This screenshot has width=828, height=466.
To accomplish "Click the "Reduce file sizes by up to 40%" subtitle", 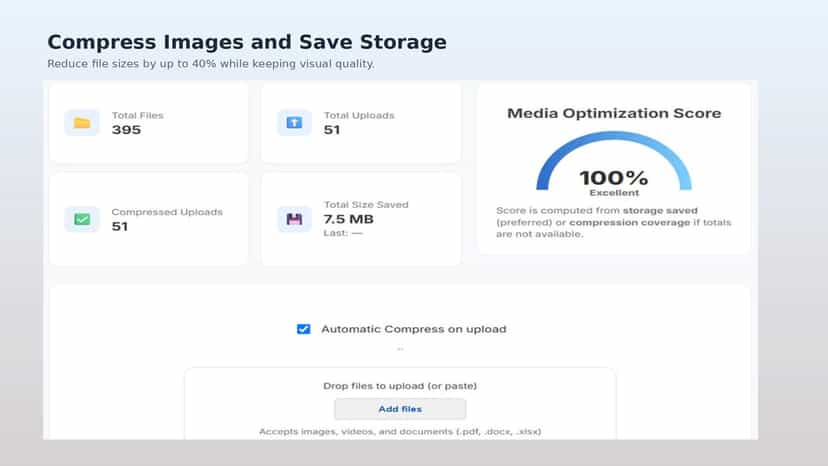I will tap(211, 64).
